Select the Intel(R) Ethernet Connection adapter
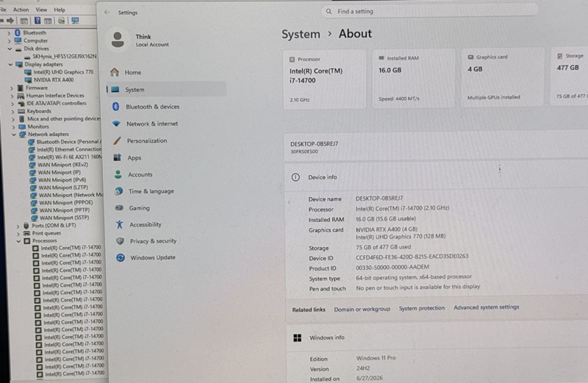Viewport: 588px width, 383px height. pos(69,149)
